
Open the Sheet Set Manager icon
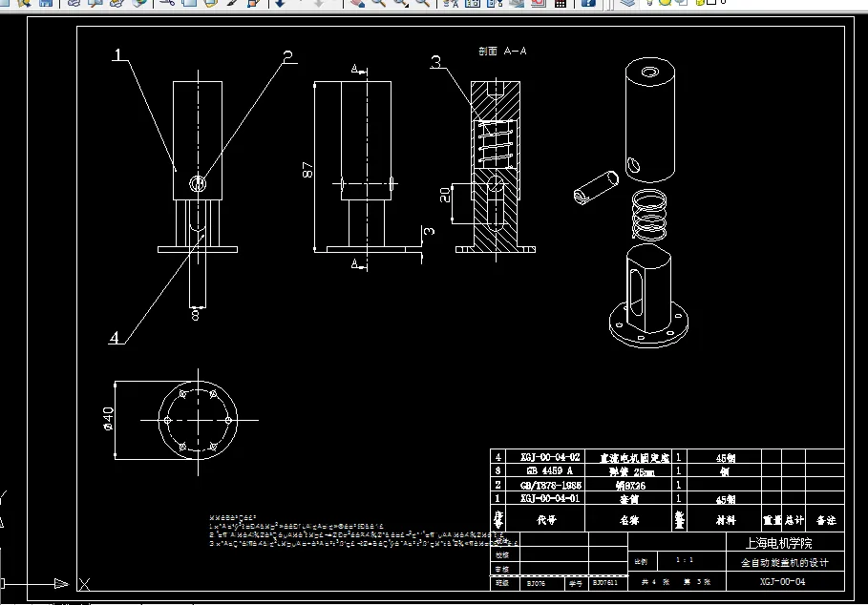coord(517,2)
